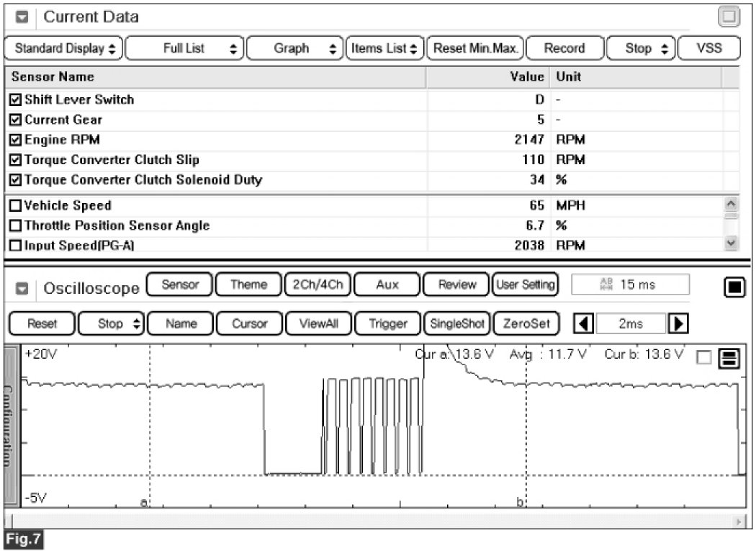Uncheck the Engine RPM sensor checkbox
The width and height of the screenshot is (756, 551).
16,140
